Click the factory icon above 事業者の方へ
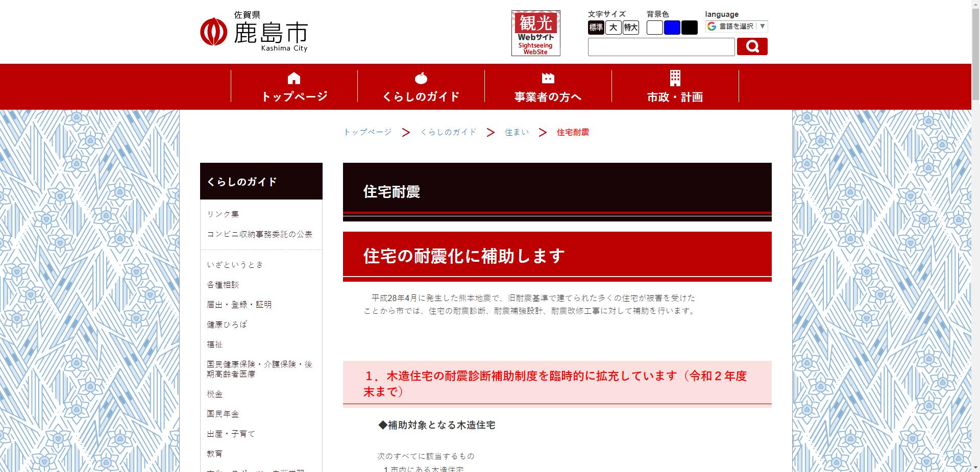Image resolution: width=980 pixels, height=472 pixels. [x=548, y=79]
